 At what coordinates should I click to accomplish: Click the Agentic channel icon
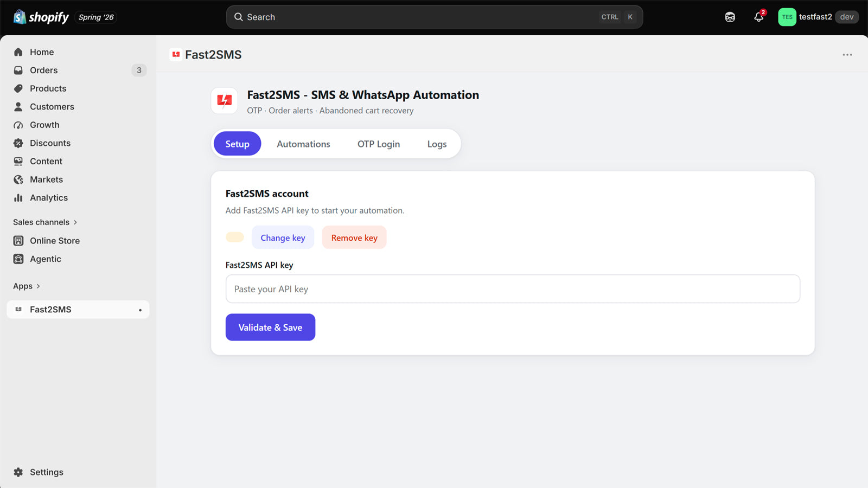click(x=18, y=259)
